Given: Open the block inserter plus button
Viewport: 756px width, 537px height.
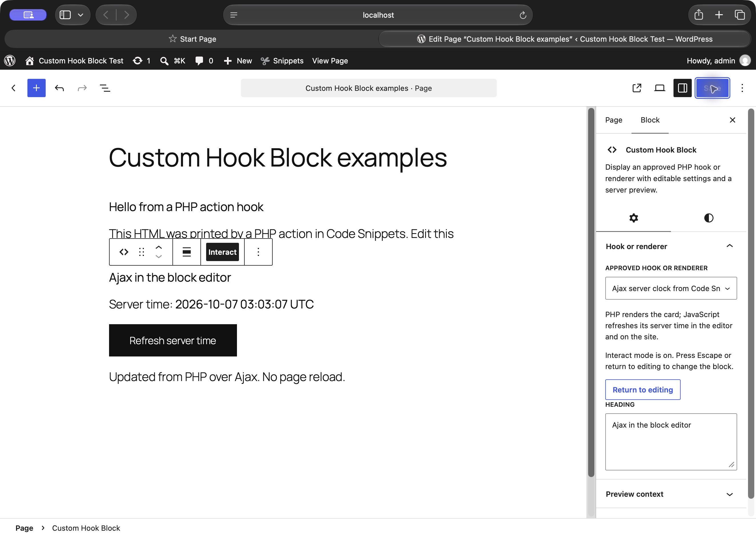Looking at the screenshot, I should click(x=36, y=88).
